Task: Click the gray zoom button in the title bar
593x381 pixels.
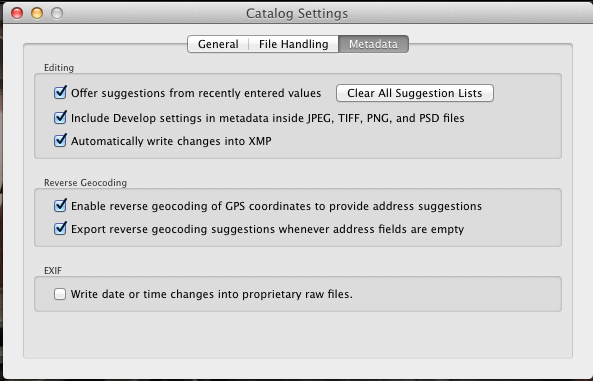Action: (x=57, y=13)
